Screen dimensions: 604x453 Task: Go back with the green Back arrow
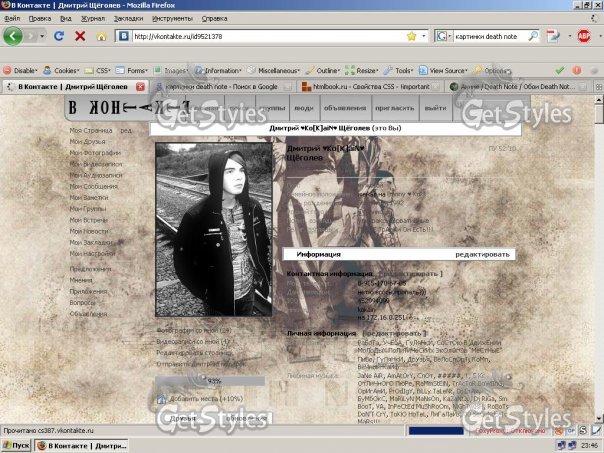coord(13,36)
